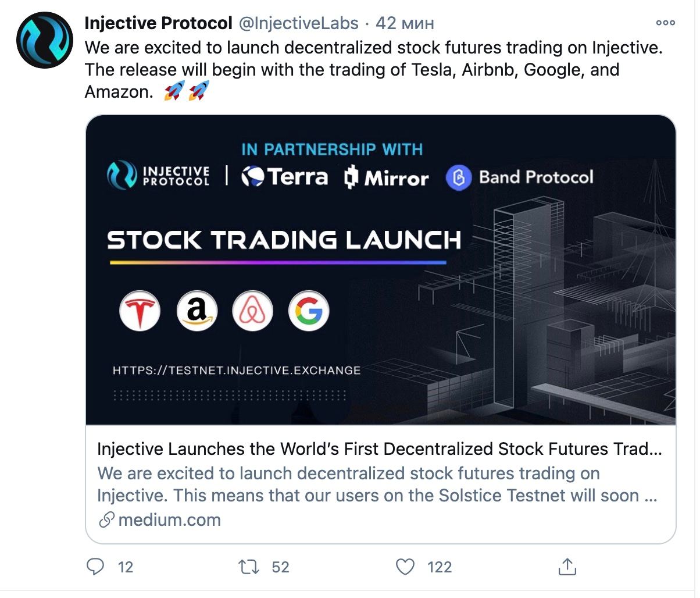
Task: Click the reply speech bubble icon
Action: 95,567
